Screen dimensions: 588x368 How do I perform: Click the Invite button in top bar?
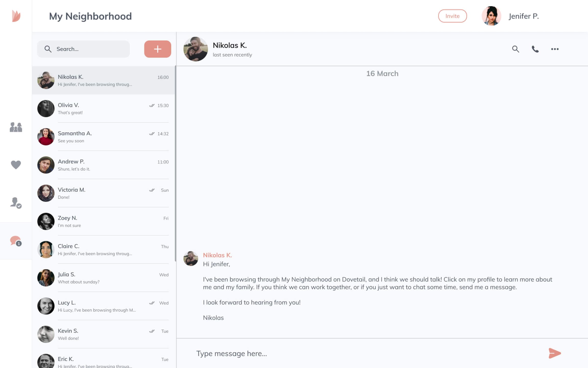pos(453,16)
